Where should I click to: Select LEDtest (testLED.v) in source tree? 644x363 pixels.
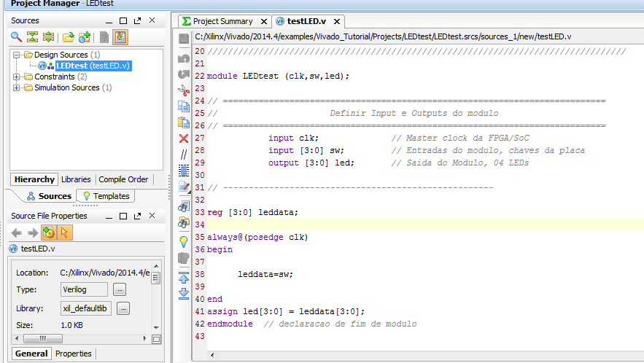tap(93, 66)
